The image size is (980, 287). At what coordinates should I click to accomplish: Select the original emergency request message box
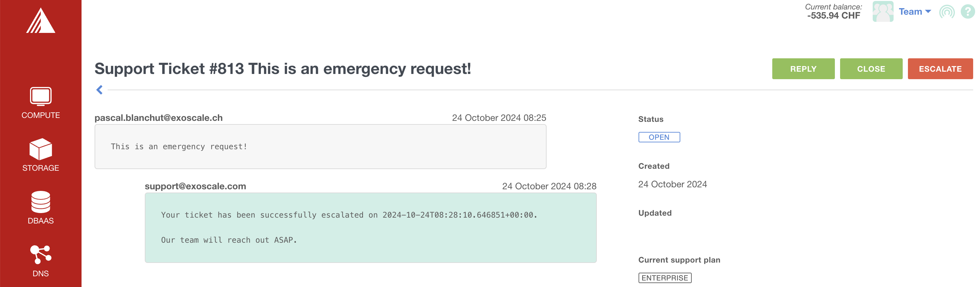320,147
